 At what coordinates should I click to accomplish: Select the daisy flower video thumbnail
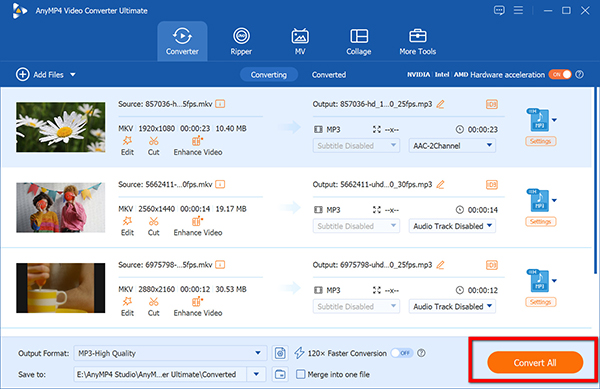pyautogui.click(x=60, y=127)
